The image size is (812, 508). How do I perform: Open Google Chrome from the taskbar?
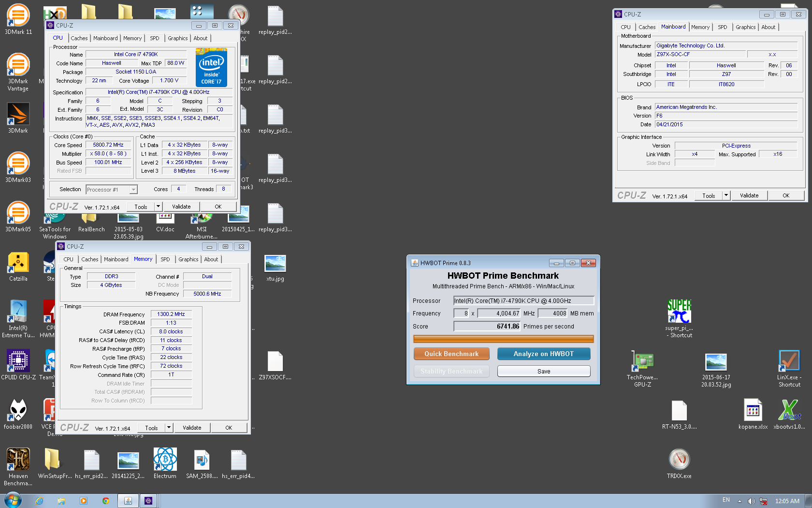106,501
